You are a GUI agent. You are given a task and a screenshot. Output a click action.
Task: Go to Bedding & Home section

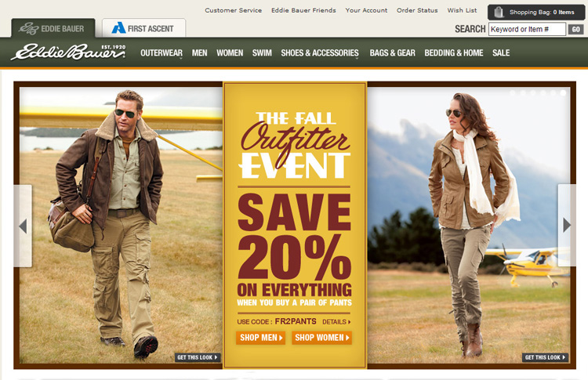point(454,52)
